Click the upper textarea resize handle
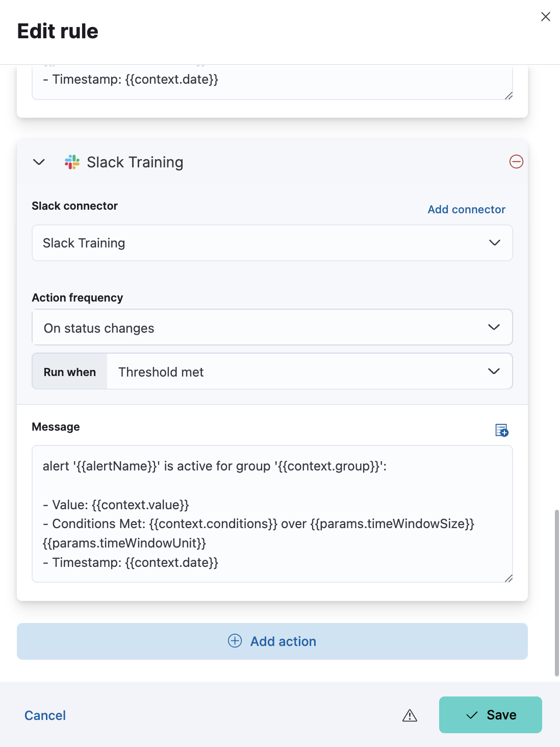The height and width of the screenshot is (747, 560). (508, 95)
